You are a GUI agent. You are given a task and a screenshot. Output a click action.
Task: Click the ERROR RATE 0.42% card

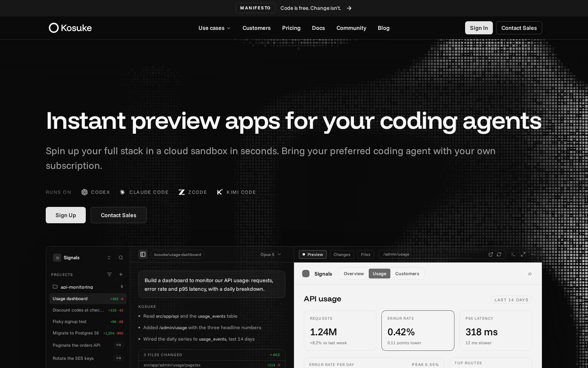click(418, 330)
